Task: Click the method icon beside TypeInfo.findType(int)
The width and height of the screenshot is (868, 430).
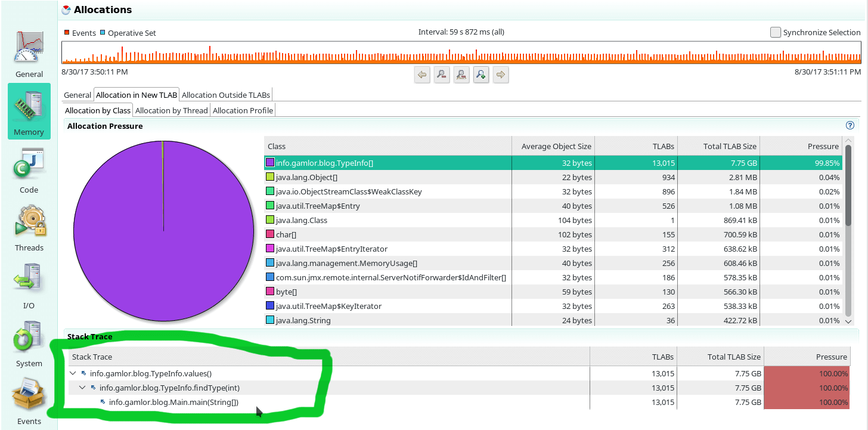Action: (x=94, y=388)
